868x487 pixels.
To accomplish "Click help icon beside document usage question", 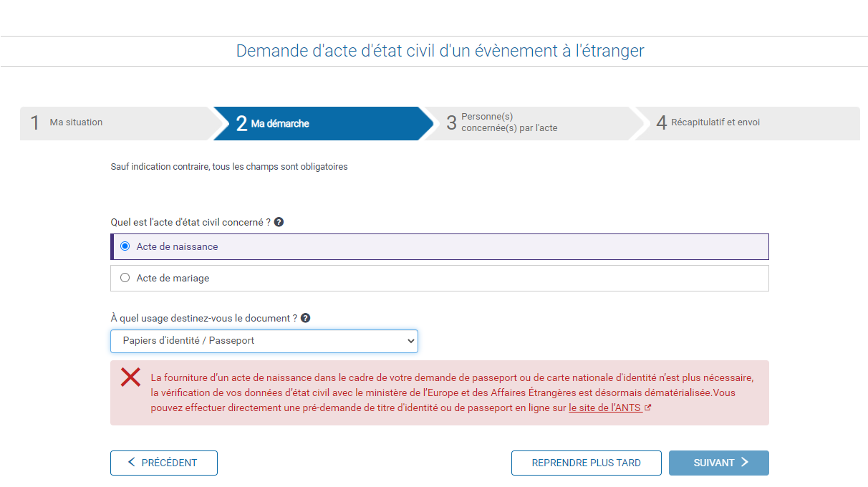I will point(305,318).
